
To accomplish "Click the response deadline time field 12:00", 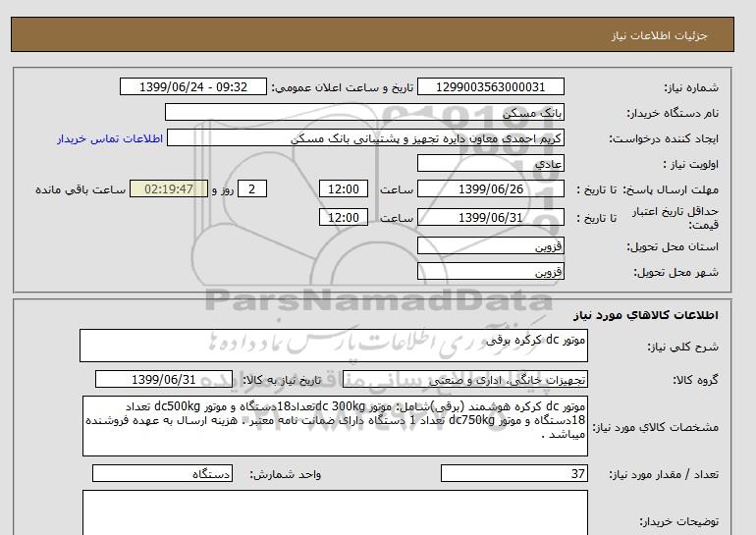I will click(x=344, y=189).
